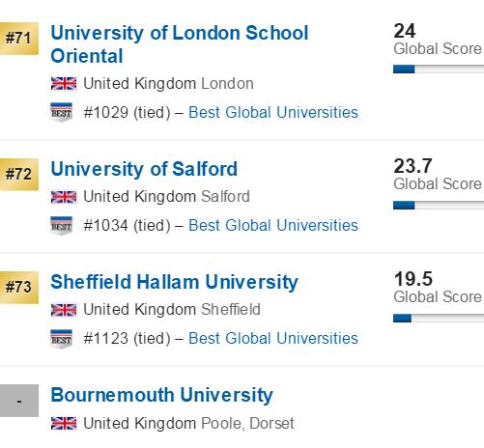Viewport: 484px width, 448px height.
Task: Click UK flag next to United Kingdom Salford
Action: click(x=64, y=197)
